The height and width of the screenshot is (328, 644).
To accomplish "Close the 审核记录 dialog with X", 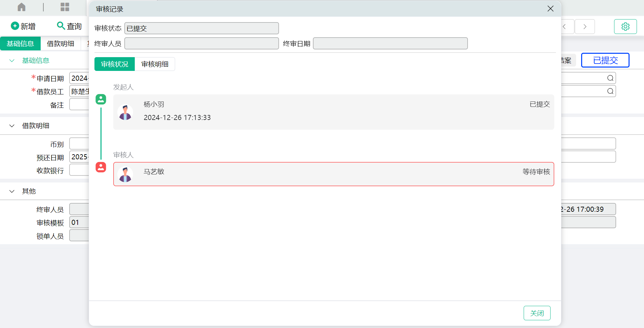I will 550,9.
